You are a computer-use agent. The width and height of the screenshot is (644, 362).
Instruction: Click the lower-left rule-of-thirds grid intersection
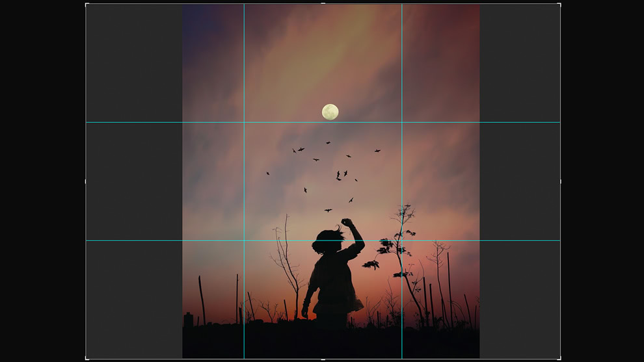click(x=244, y=240)
